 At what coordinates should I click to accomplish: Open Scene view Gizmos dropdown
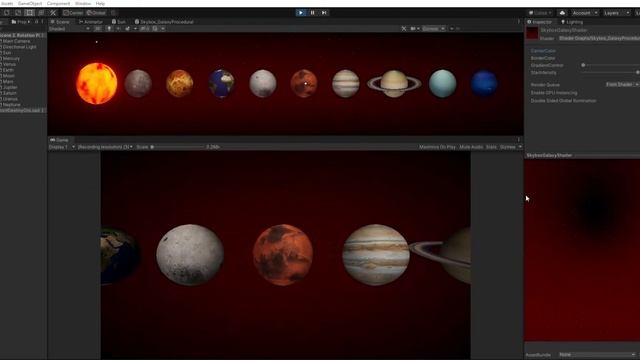tap(433, 29)
